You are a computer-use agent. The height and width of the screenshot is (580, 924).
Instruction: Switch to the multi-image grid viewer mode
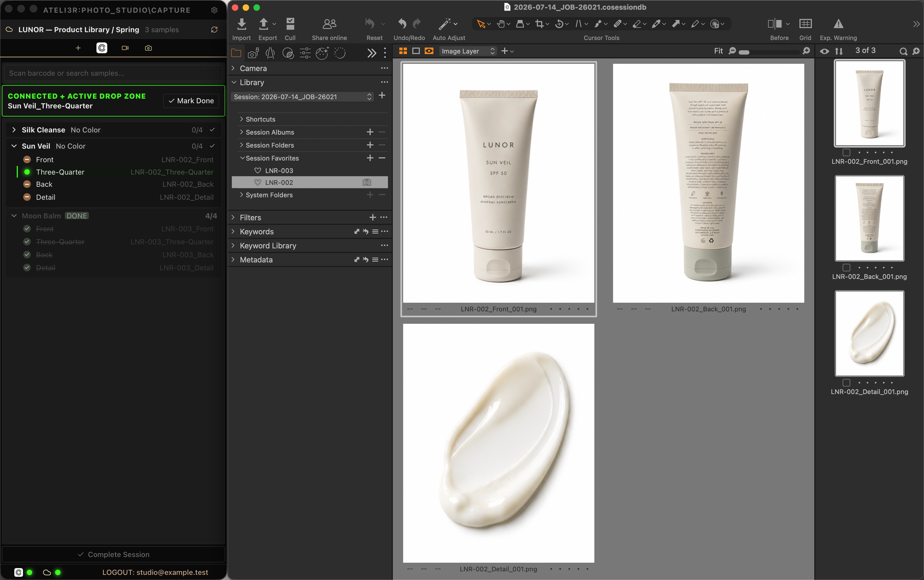(x=403, y=51)
